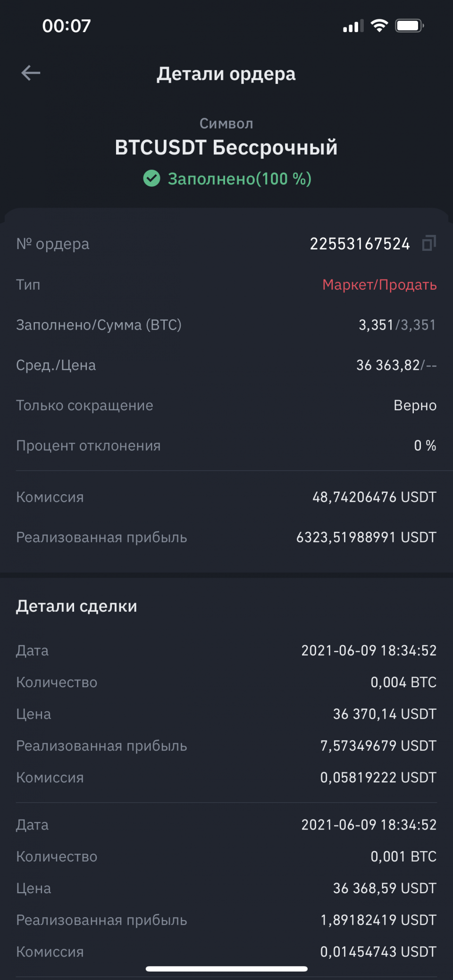Tap the green filled checkmark icon
This screenshot has height=980, width=453.
click(152, 179)
